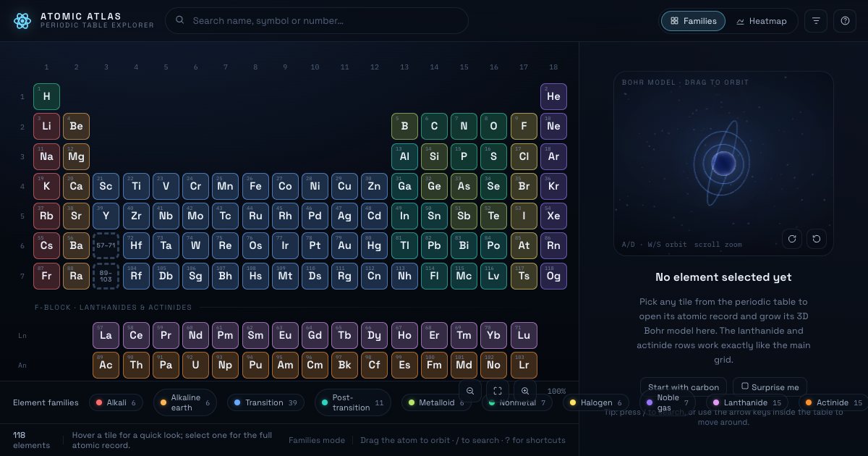Screen dimensions: 868x456
Task: Zoom out the periodic table
Action: (470, 391)
